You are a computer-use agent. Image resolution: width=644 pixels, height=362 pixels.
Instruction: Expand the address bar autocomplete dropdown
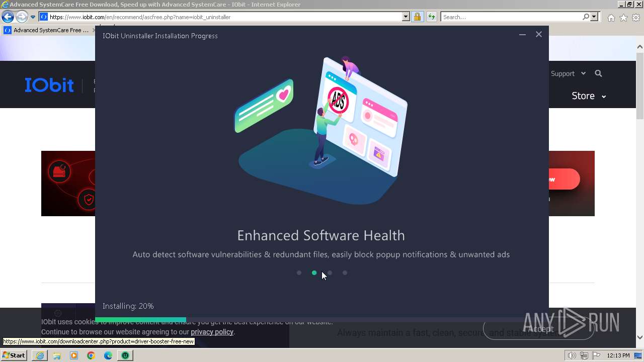(x=406, y=17)
